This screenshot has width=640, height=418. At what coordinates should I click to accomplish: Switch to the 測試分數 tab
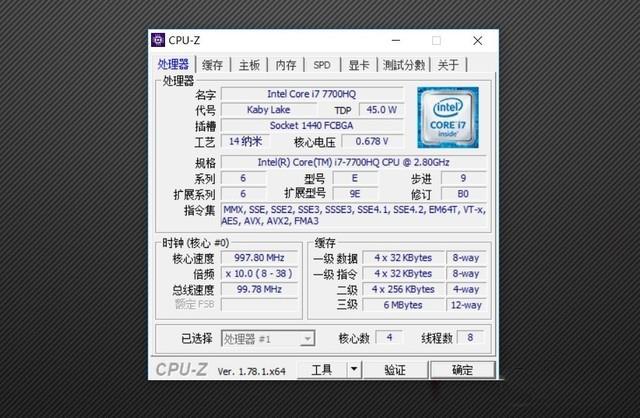point(404,65)
